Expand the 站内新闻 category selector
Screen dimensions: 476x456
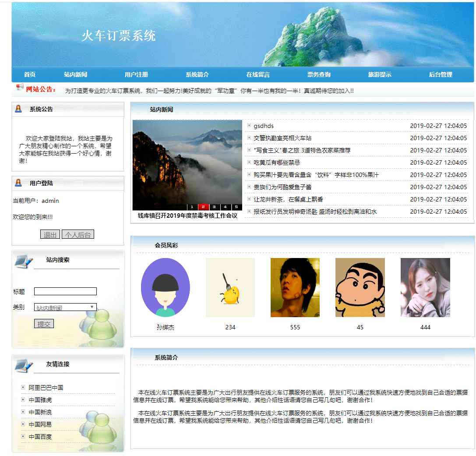tap(65, 307)
